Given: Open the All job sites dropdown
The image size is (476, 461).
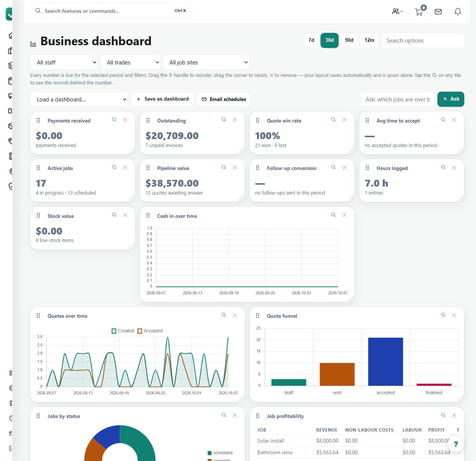Looking at the screenshot, I should click(206, 63).
